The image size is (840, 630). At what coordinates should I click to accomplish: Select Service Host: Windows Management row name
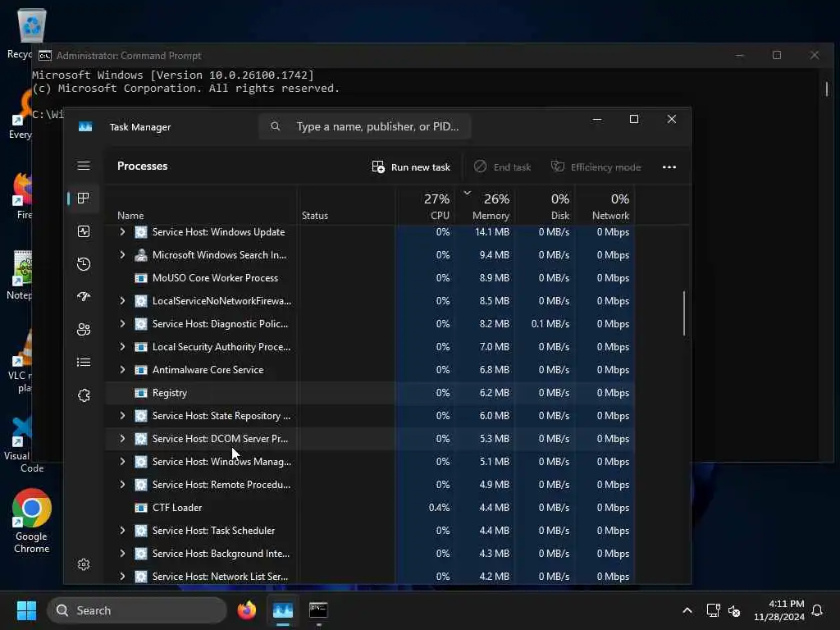click(x=221, y=462)
